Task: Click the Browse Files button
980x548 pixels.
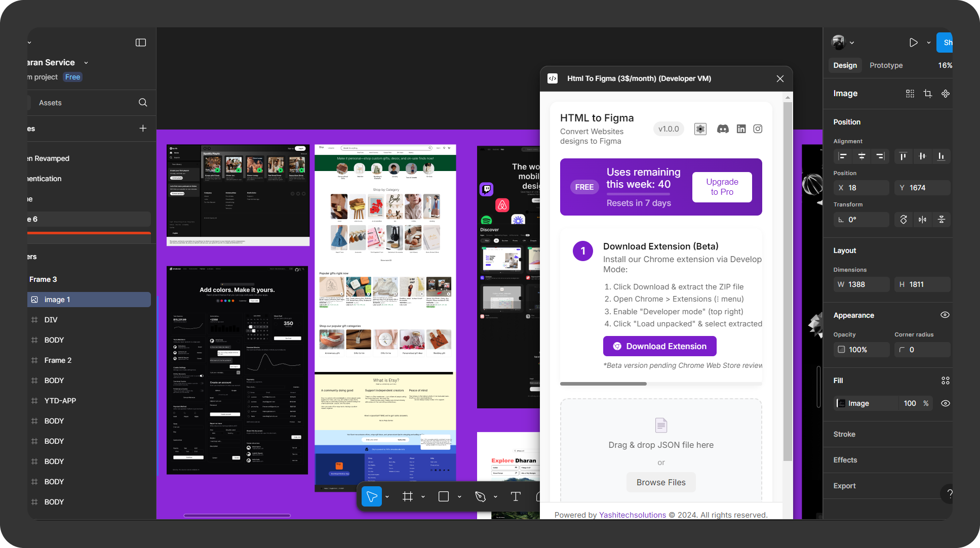Action: click(661, 482)
